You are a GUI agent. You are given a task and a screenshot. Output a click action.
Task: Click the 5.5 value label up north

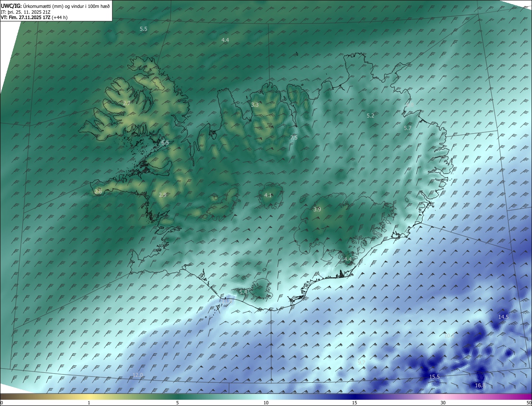(143, 29)
